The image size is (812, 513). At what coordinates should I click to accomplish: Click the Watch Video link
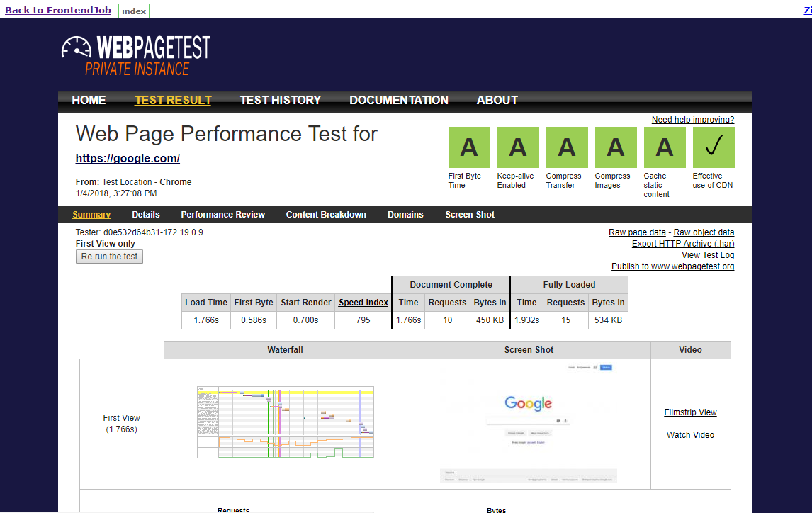point(690,435)
